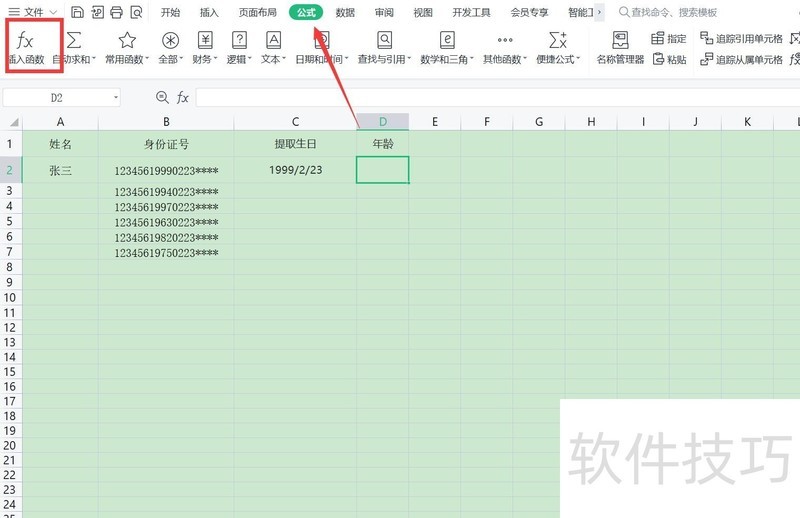The image size is (800, 518).
Task: Click cell with 12345619970223****
Action: click(166, 207)
